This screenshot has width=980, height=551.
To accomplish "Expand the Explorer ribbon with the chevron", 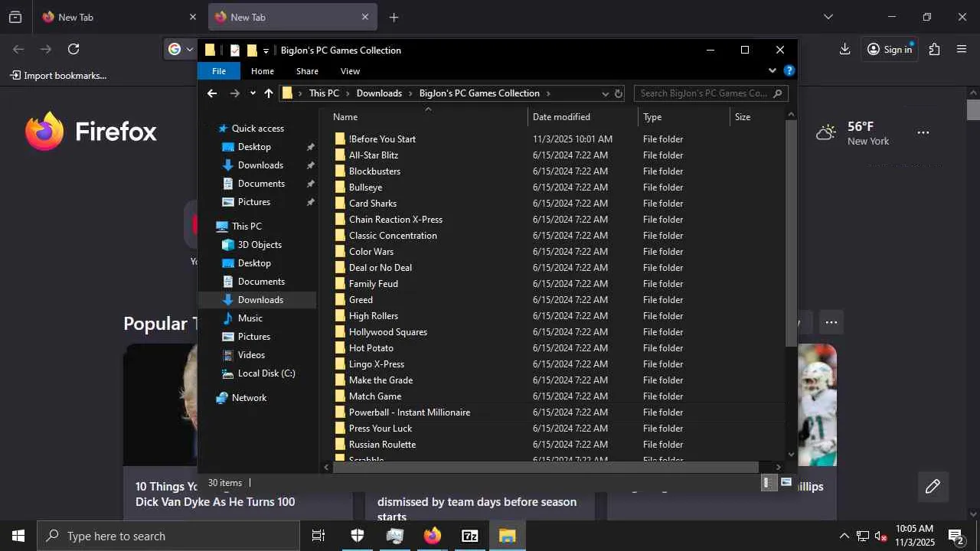I will 772,70.
